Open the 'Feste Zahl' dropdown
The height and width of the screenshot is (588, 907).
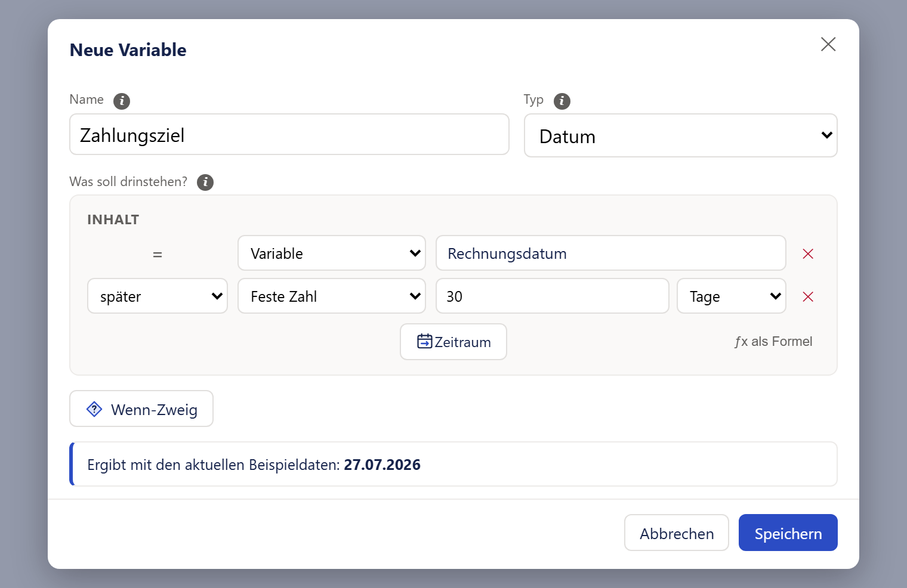coord(332,296)
